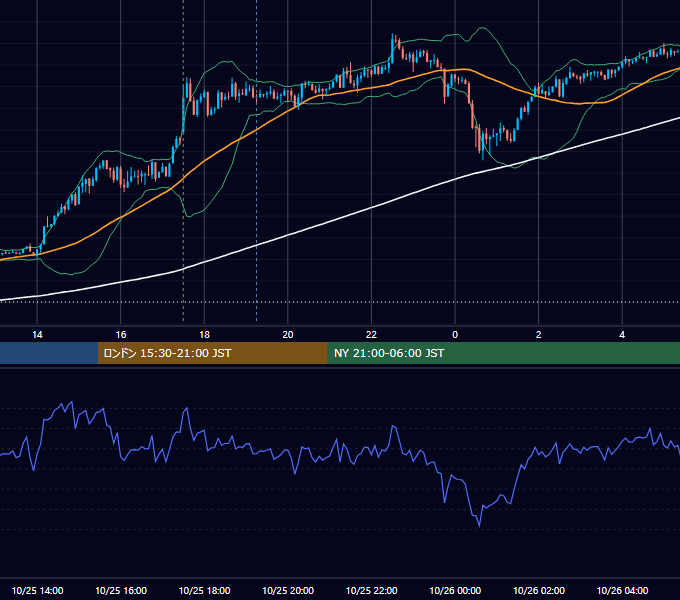Click the 10/25 16:00 date label
The width and height of the screenshot is (680, 600).
121,590
